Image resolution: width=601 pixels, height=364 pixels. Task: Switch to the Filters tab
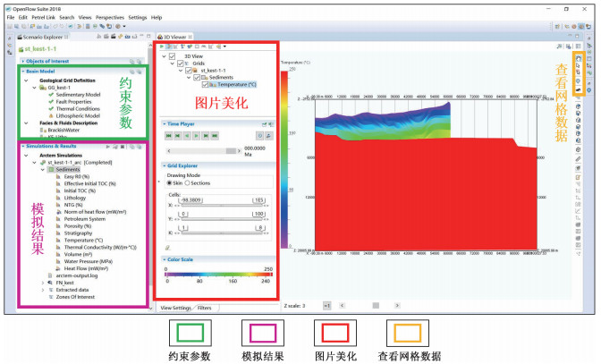point(207,307)
